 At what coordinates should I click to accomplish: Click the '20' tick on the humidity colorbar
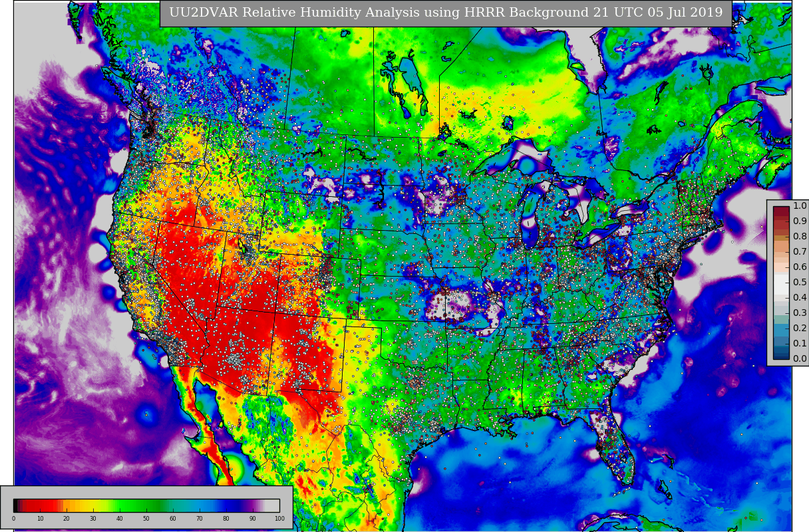[67, 519]
